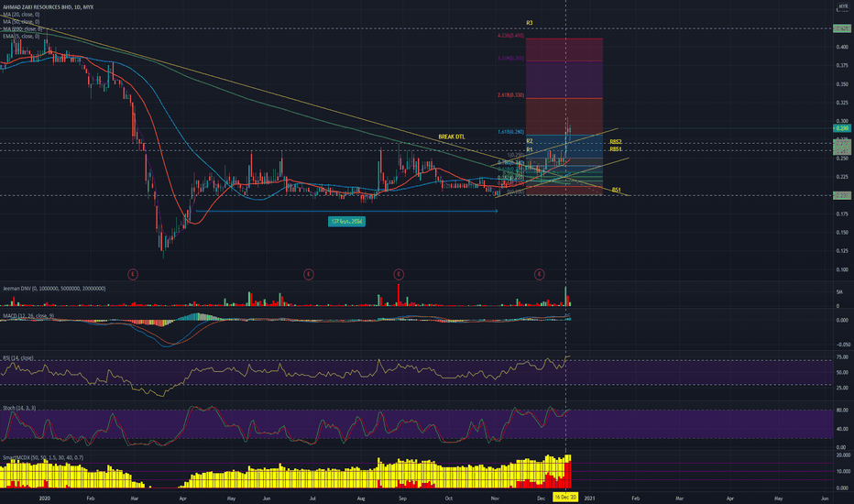
Task: Select the Fibonacci 2.618(0.330) level label
Action: click(x=510, y=95)
